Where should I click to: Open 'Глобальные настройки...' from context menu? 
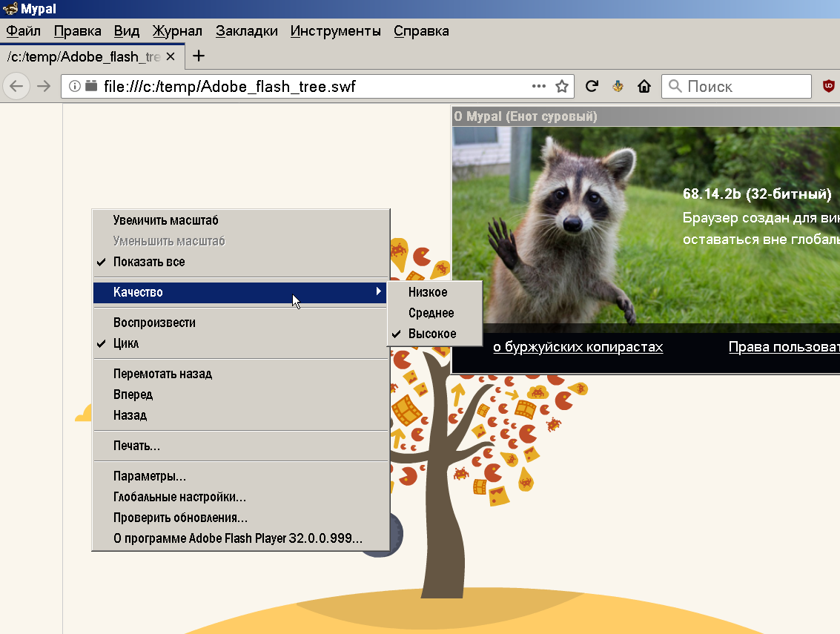click(x=240, y=498)
